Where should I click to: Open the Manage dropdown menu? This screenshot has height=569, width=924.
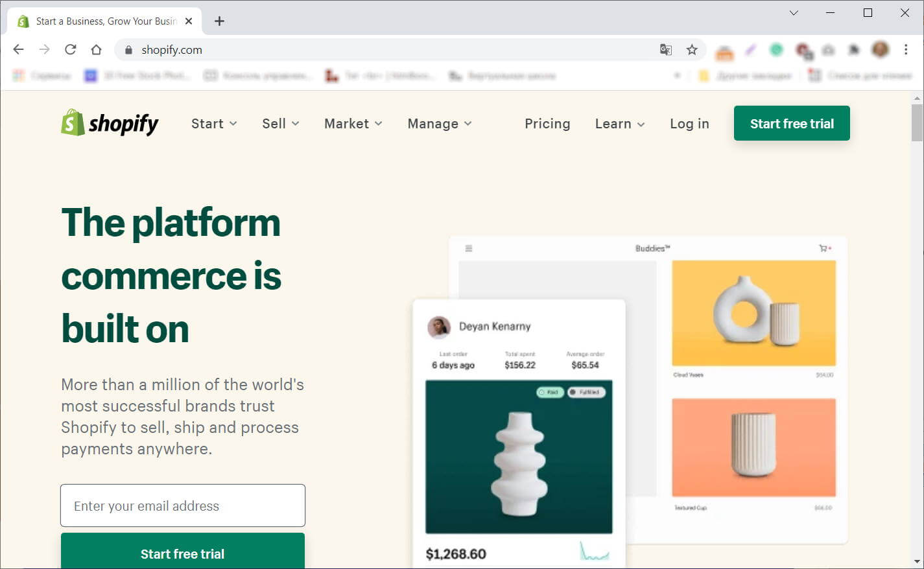(439, 124)
